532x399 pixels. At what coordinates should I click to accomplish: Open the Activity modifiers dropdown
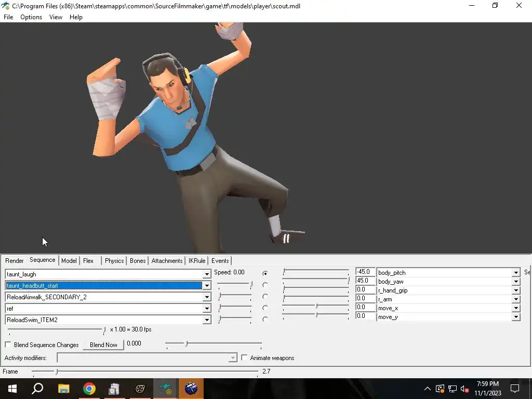pyautogui.click(x=233, y=358)
